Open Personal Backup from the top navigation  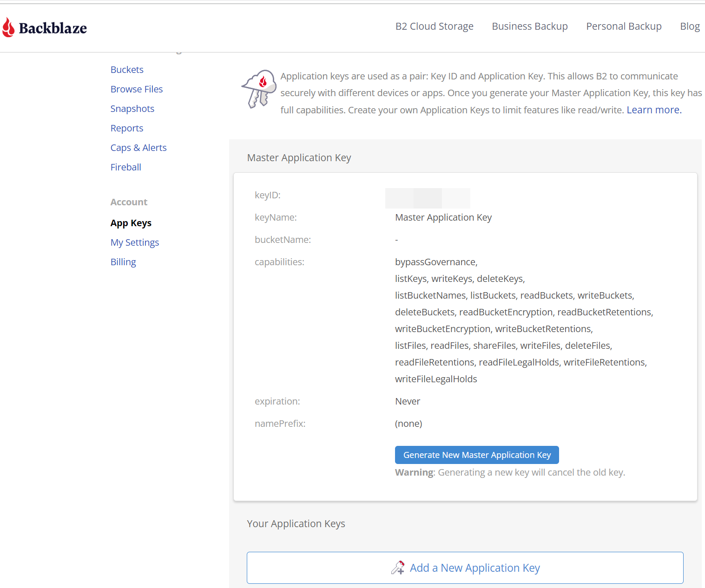[x=623, y=26]
